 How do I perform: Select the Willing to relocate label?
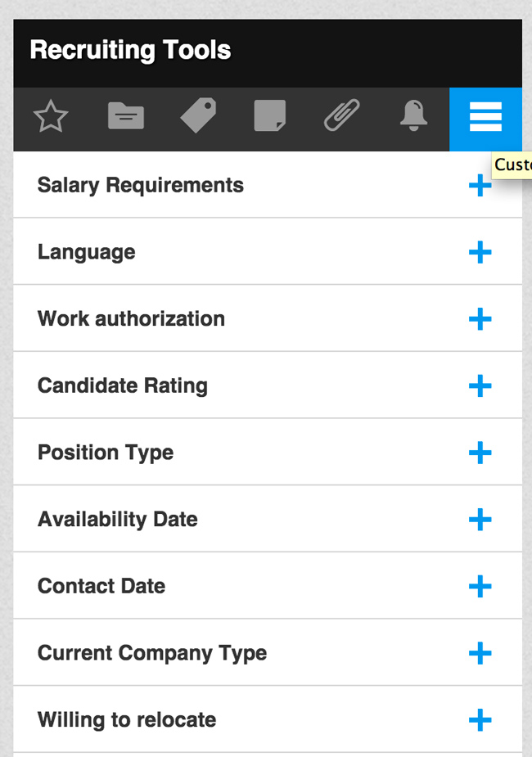tap(127, 720)
